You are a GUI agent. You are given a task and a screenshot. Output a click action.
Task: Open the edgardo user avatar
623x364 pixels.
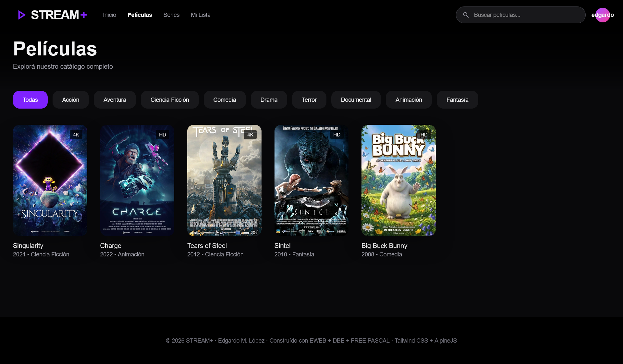point(603,15)
